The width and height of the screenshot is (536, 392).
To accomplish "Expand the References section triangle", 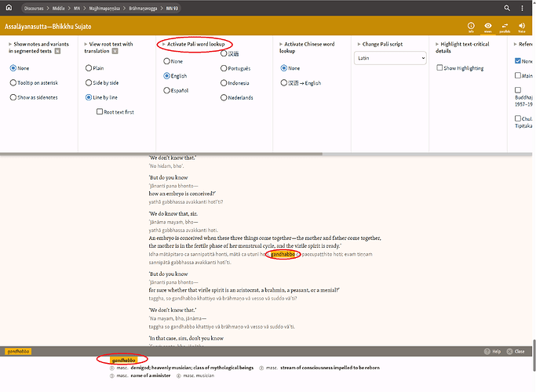I will pyautogui.click(x=515, y=44).
